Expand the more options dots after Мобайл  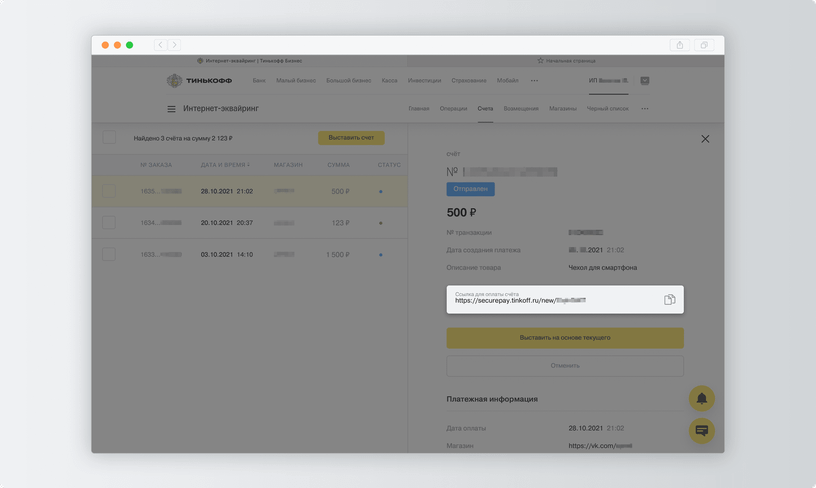coord(534,80)
